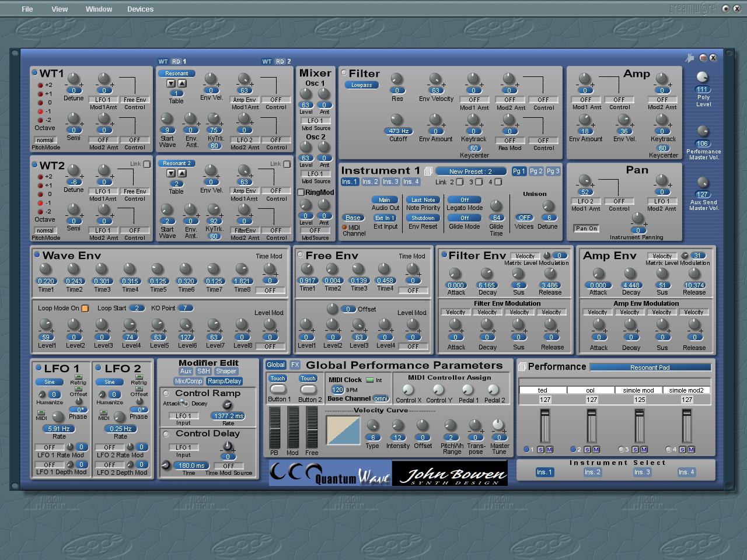Solo performance channel 1
Image resolution: width=747 pixels, height=560 pixels.
(x=541, y=449)
